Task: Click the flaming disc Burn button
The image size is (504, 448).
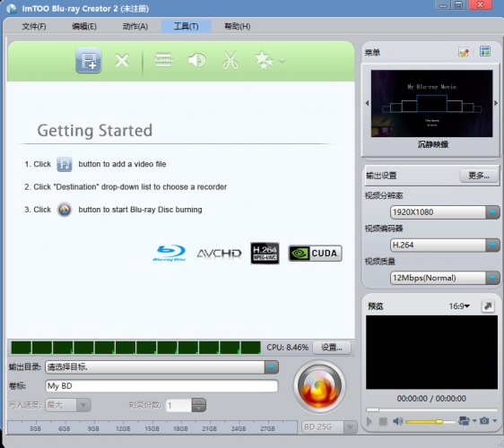Action: click(319, 387)
